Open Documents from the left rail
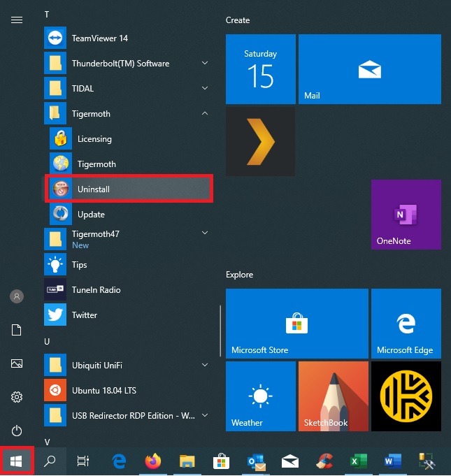The height and width of the screenshot is (476, 451). click(17, 330)
